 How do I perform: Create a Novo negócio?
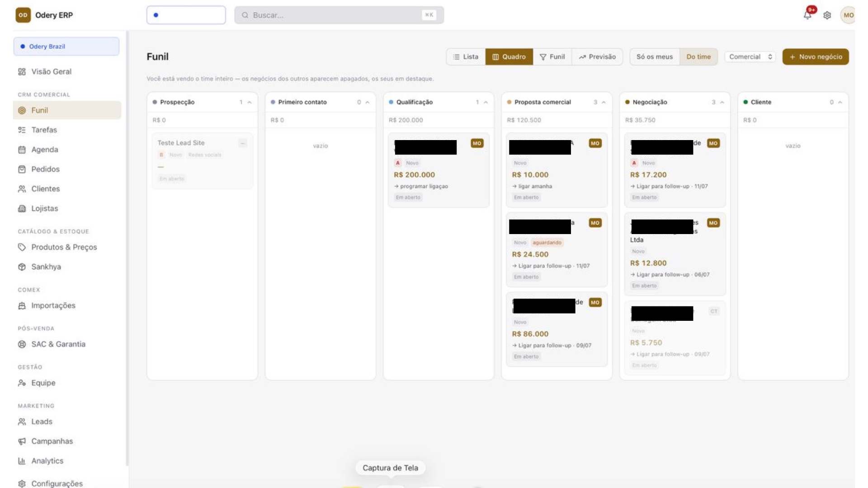click(x=816, y=57)
